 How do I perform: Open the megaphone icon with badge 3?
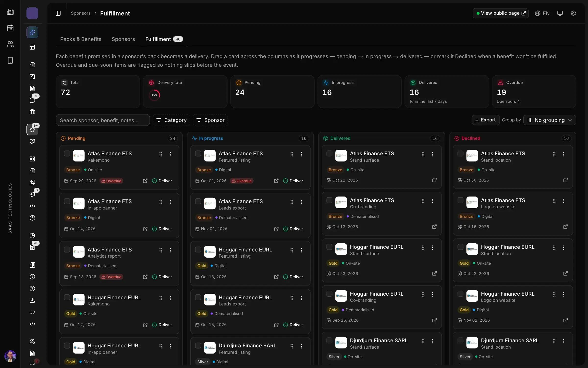point(32,194)
